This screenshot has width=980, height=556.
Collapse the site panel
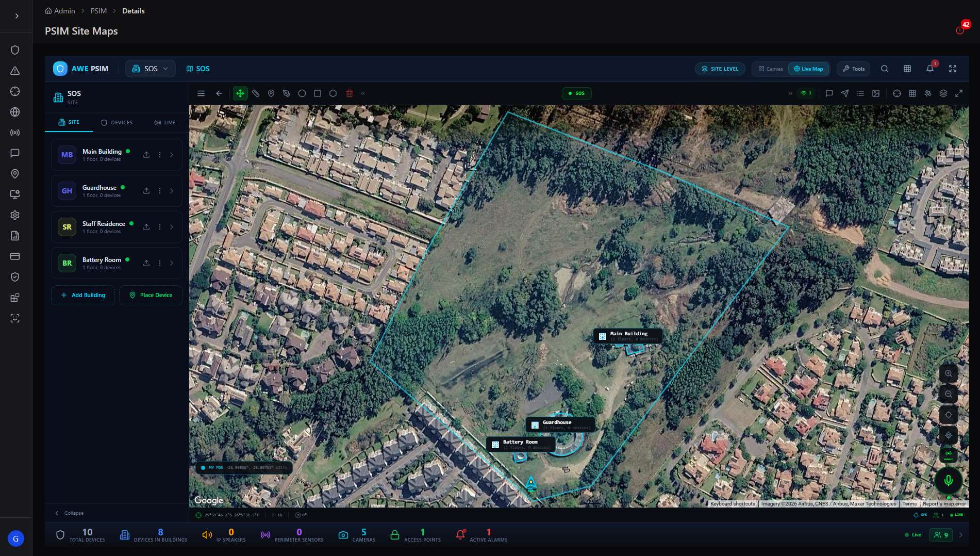click(x=69, y=513)
